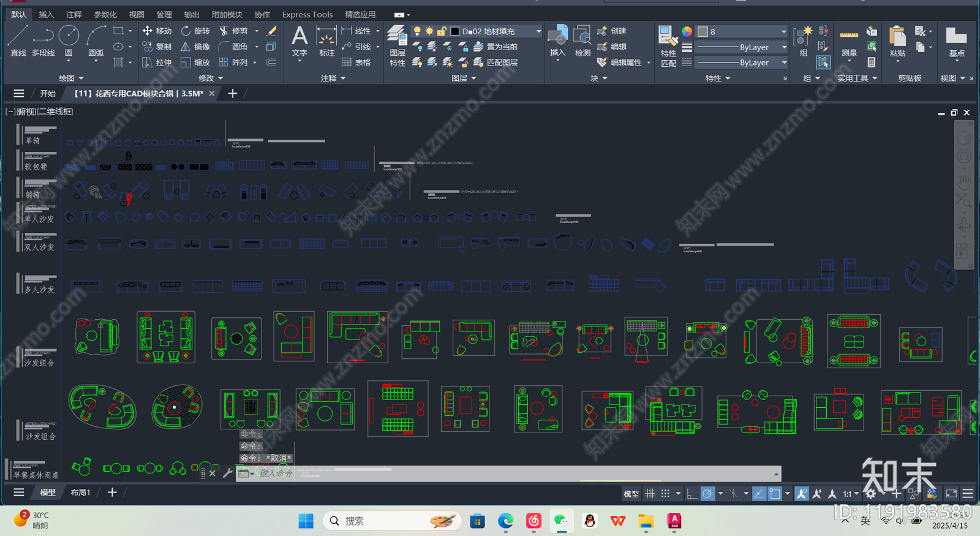Switch to the 布局1 layout tab
Viewport: 980px width, 536px height.
click(80, 493)
